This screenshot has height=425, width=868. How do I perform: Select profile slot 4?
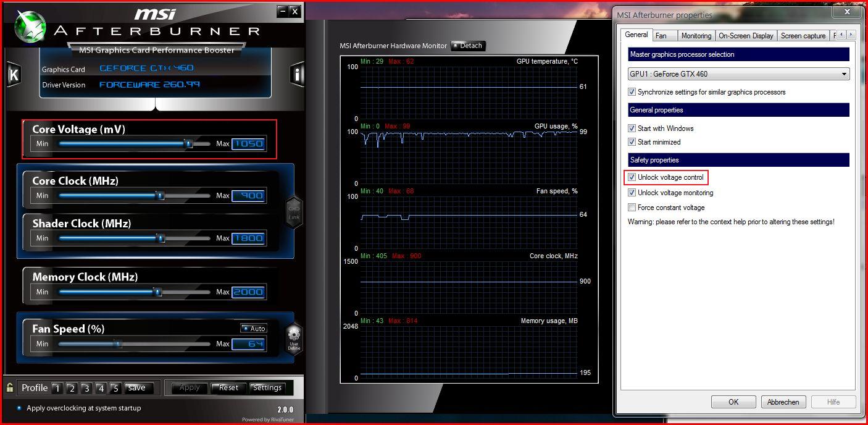(101, 389)
